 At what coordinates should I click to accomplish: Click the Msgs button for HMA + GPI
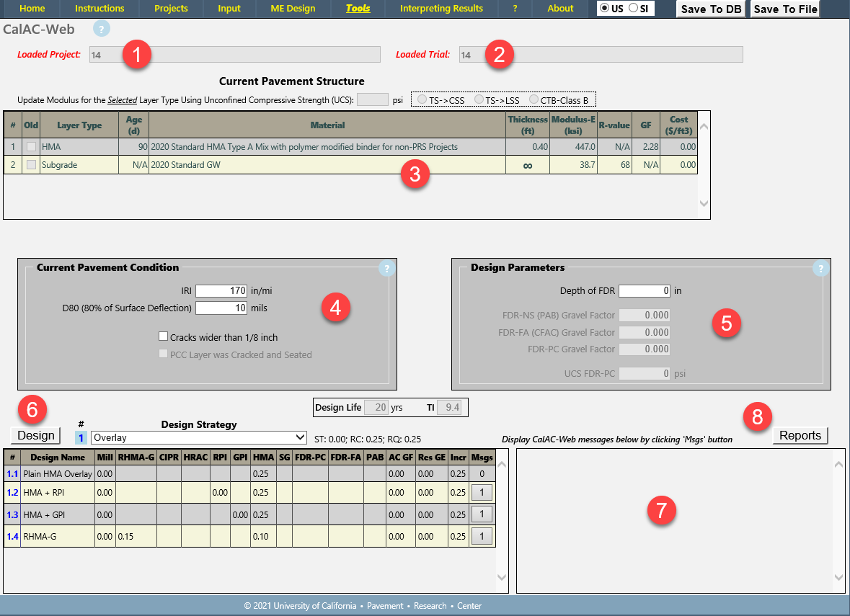(x=482, y=514)
